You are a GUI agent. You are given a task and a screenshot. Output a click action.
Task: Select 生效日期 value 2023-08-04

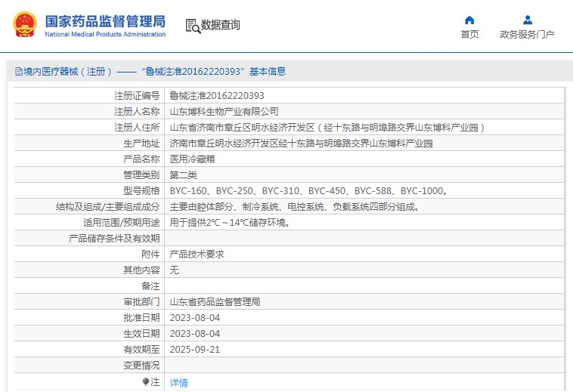tap(195, 334)
